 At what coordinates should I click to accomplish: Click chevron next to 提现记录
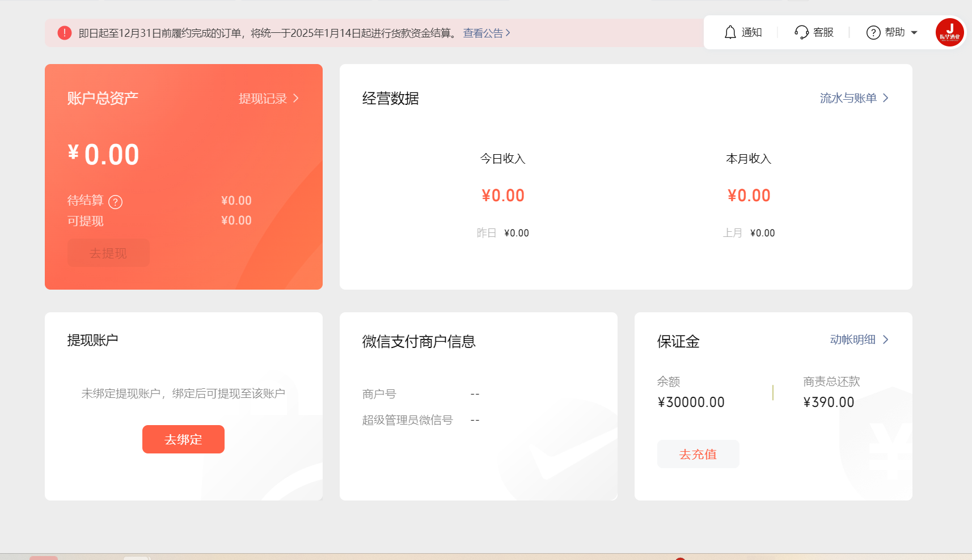(x=296, y=98)
